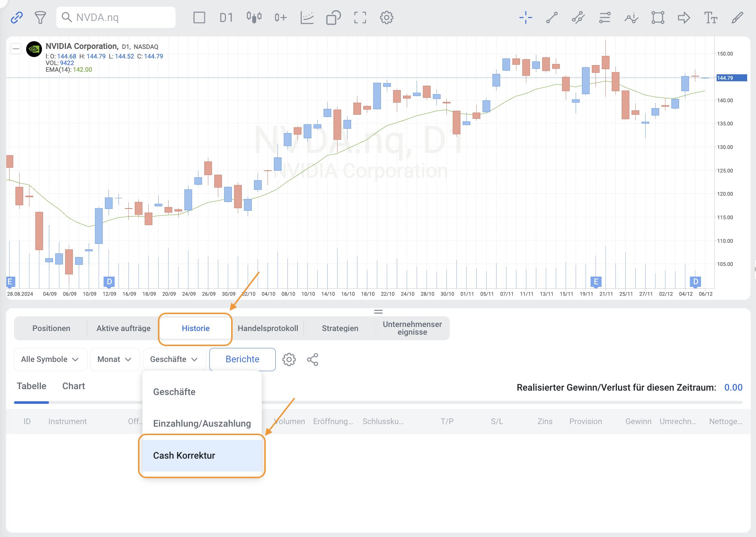Switch the history view to Chart
The height and width of the screenshot is (537, 756).
pyautogui.click(x=74, y=386)
